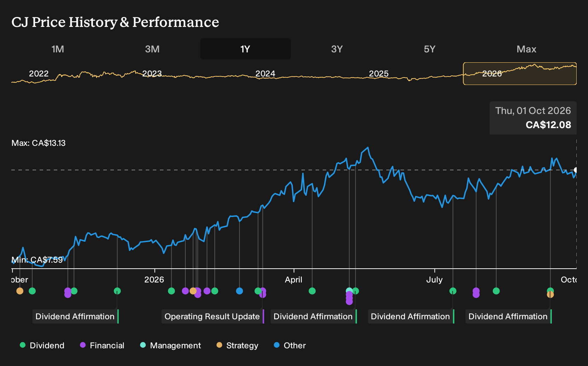Image resolution: width=588 pixels, height=366 pixels.
Task: Jump to 2024 in the overview chart
Action: click(x=265, y=74)
